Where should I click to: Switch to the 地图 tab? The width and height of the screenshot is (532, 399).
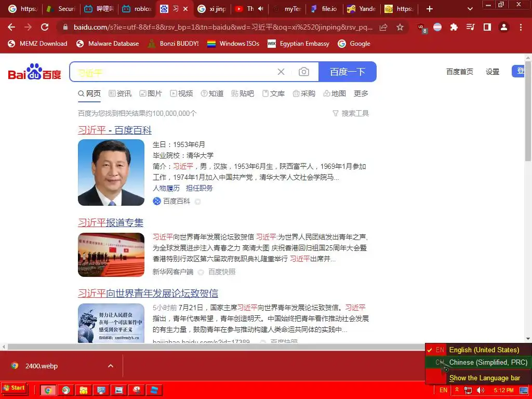pos(335,94)
